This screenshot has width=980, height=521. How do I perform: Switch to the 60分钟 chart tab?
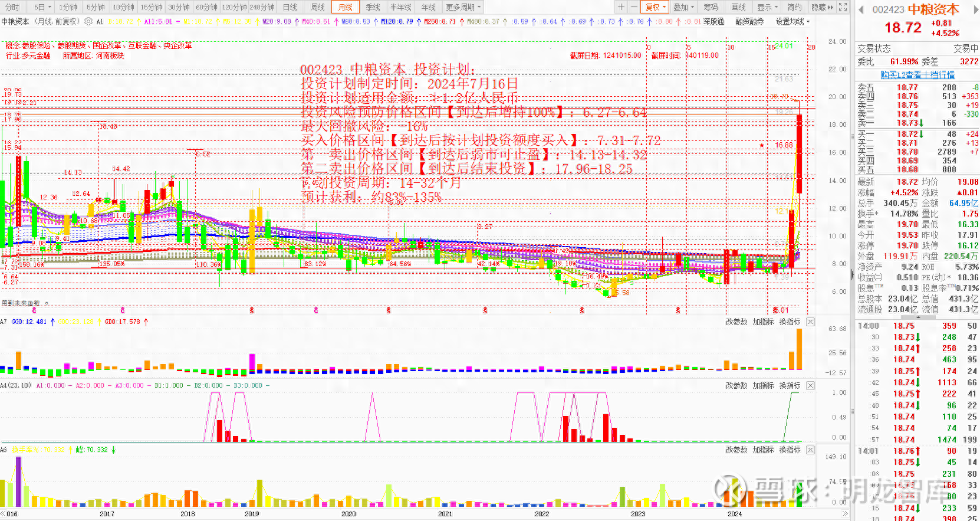pos(206,7)
